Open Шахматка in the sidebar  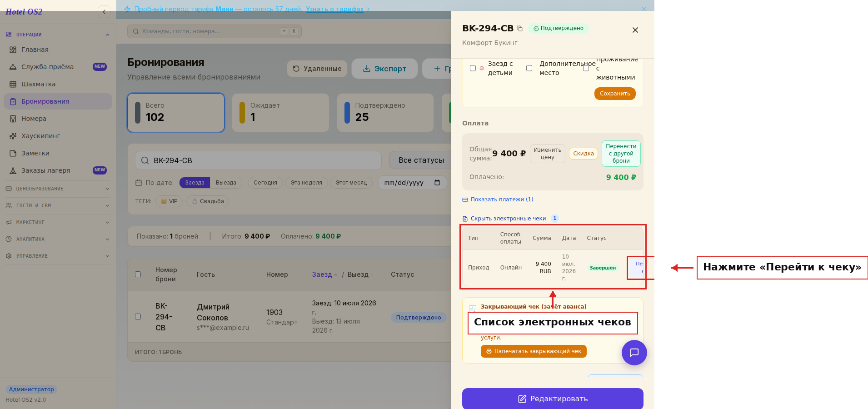[x=58, y=84]
